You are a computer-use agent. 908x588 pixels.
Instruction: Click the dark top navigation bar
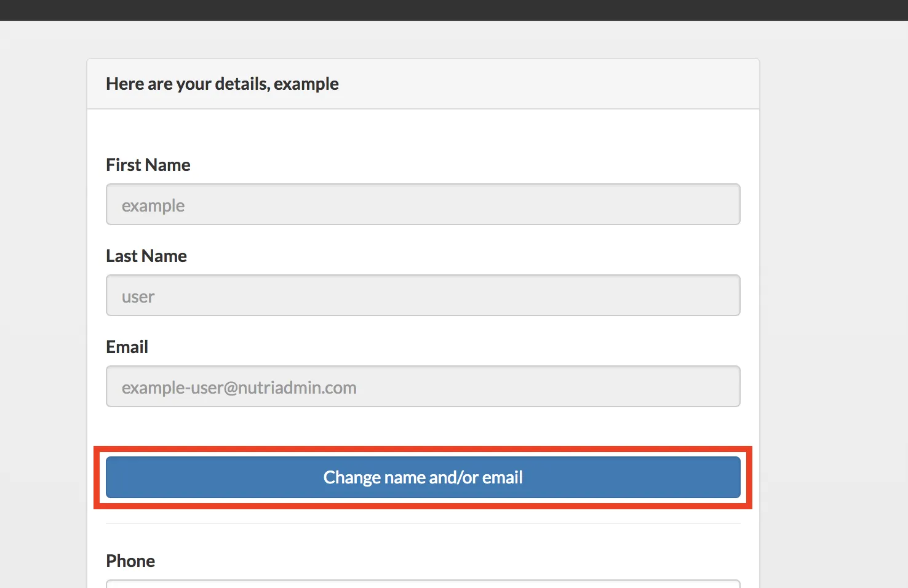[x=454, y=10]
